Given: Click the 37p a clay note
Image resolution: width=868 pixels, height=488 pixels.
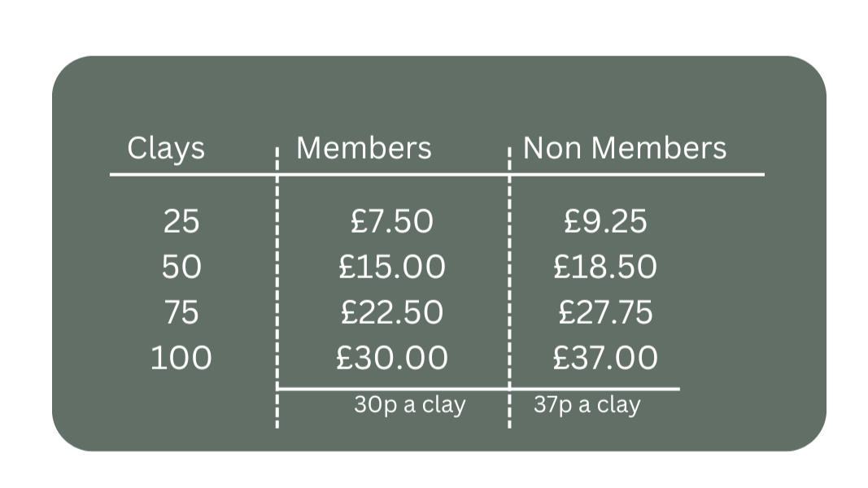Looking at the screenshot, I should pyautogui.click(x=587, y=405).
